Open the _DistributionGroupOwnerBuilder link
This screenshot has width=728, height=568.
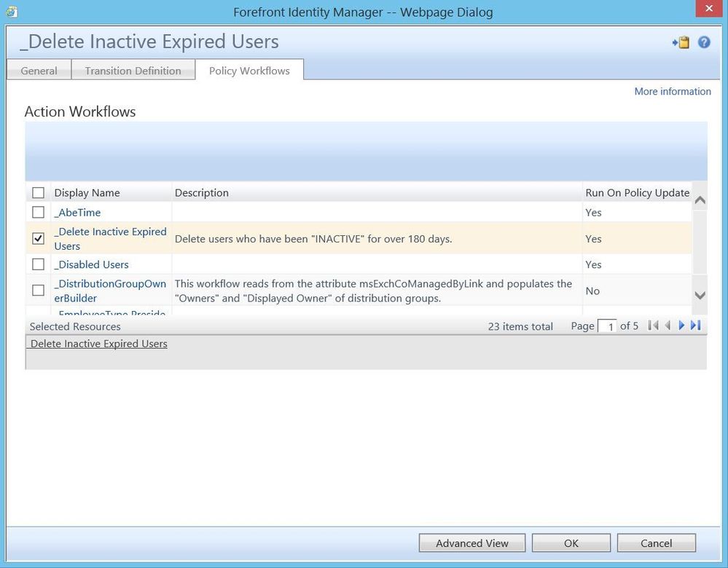pyautogui.click(x=110, y=291)
